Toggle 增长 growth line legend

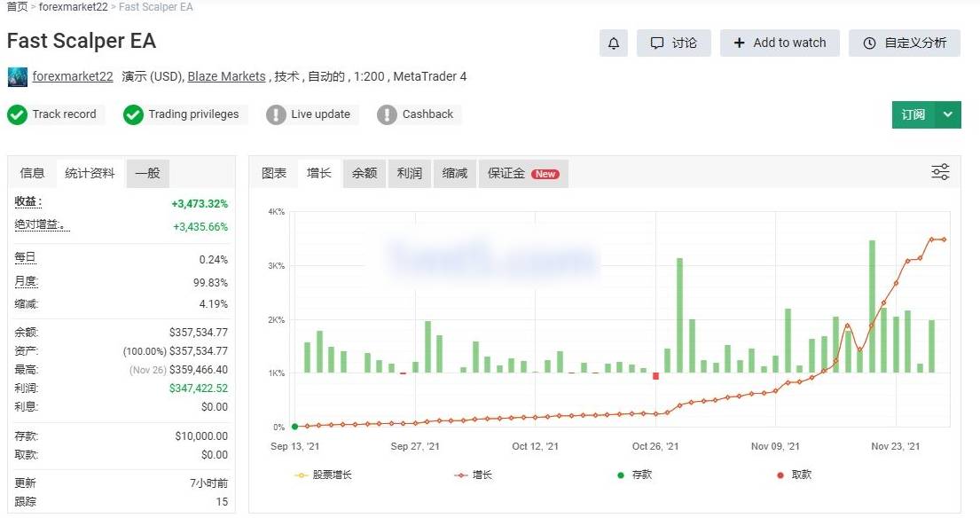pos(473,475)
